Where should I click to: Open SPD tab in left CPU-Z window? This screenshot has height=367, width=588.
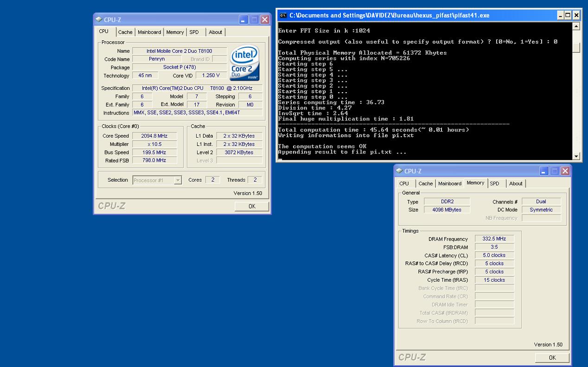point(194,32)
